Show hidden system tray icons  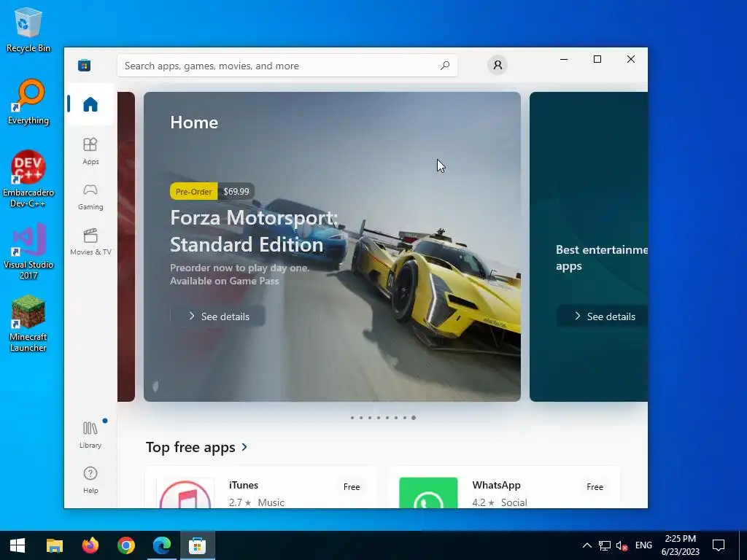click(x=587, y=545)
